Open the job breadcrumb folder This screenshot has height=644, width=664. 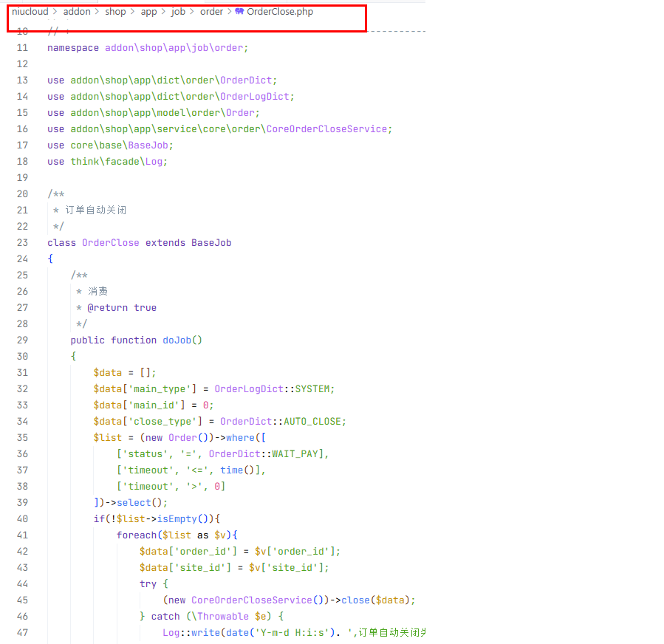click(179, 12)
